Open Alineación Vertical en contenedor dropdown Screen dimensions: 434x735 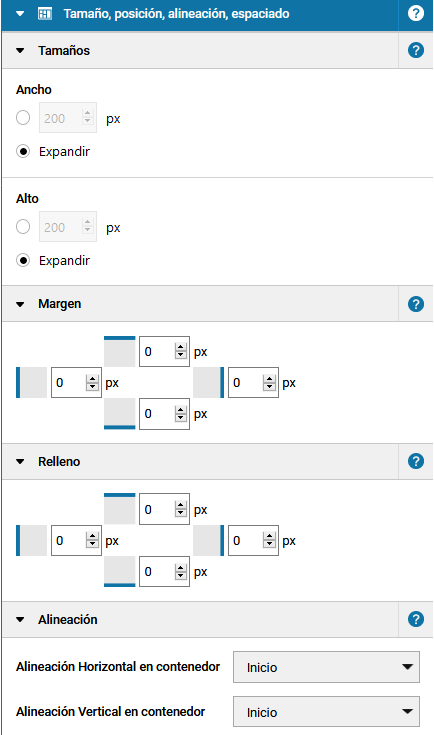pyautogui.click(x=326, y=712)
